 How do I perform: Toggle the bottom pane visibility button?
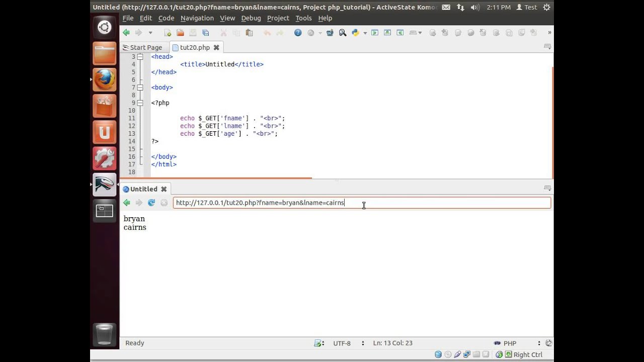click(387, 33)
